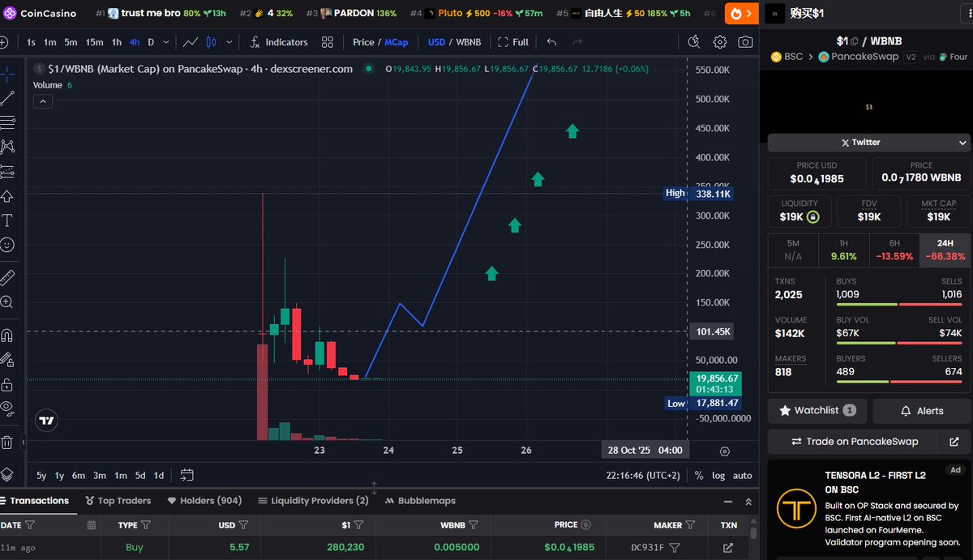
Task: Open chart settings gear
Action: [x=720, y=42]
